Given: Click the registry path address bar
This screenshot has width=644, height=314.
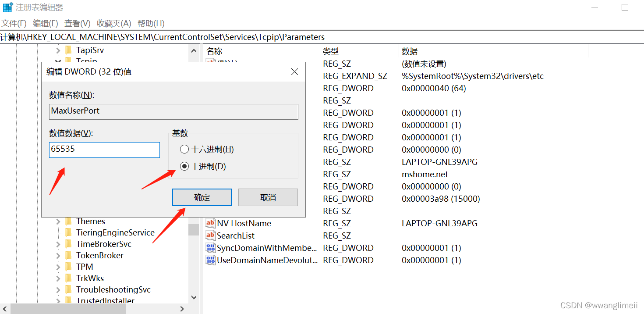Looking at the screenshot, I should (322, 37).
